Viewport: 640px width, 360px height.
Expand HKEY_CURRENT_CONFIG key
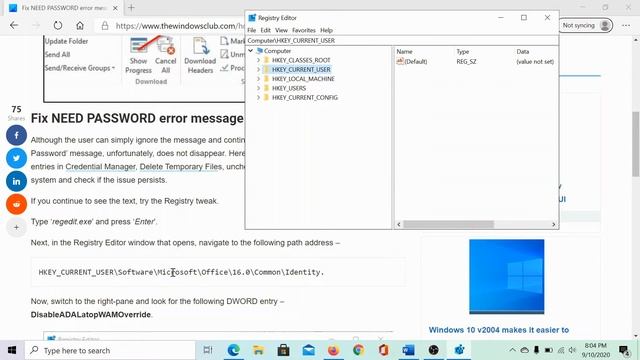(258, 98)
